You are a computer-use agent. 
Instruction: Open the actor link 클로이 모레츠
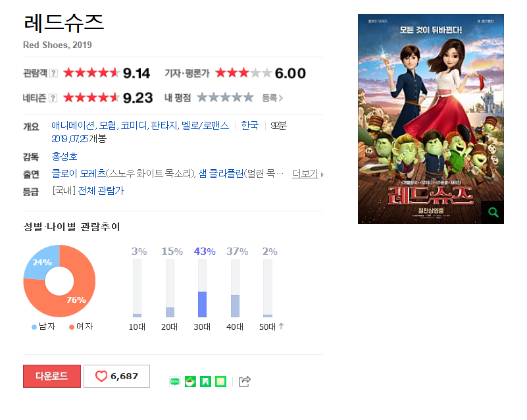(x=79, y=174)
